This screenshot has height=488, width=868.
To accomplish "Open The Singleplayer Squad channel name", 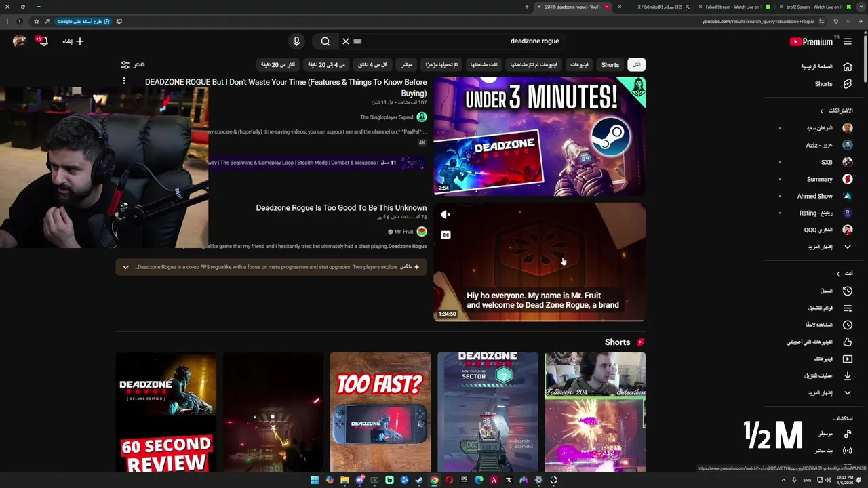I will point(387,117).
